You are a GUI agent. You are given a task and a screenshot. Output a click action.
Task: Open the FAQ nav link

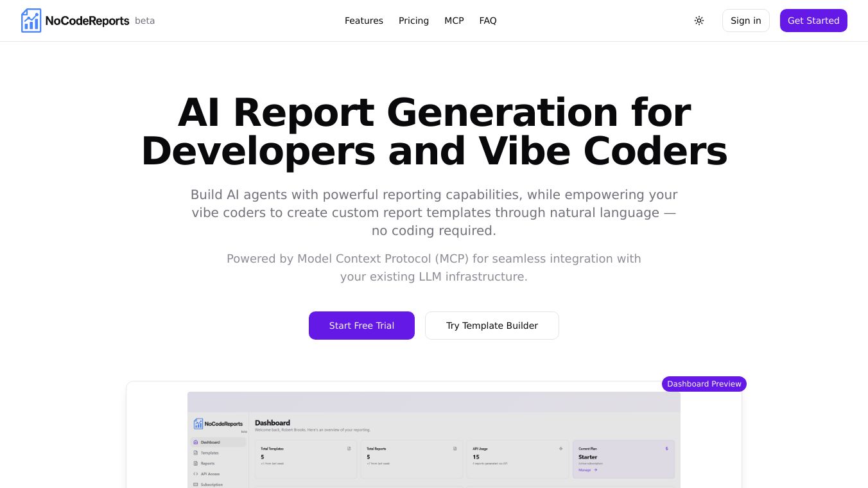[488, 21]
